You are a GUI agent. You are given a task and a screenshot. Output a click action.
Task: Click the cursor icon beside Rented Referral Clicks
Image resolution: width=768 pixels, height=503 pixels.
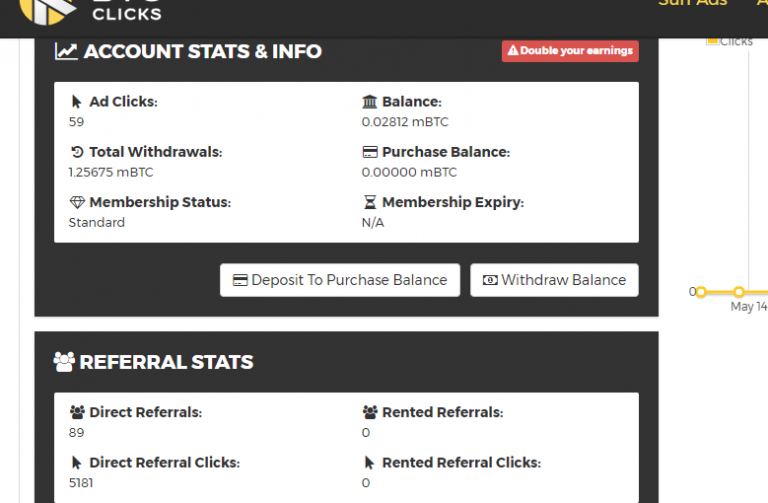pyautogui.click(x=369, y=463)
